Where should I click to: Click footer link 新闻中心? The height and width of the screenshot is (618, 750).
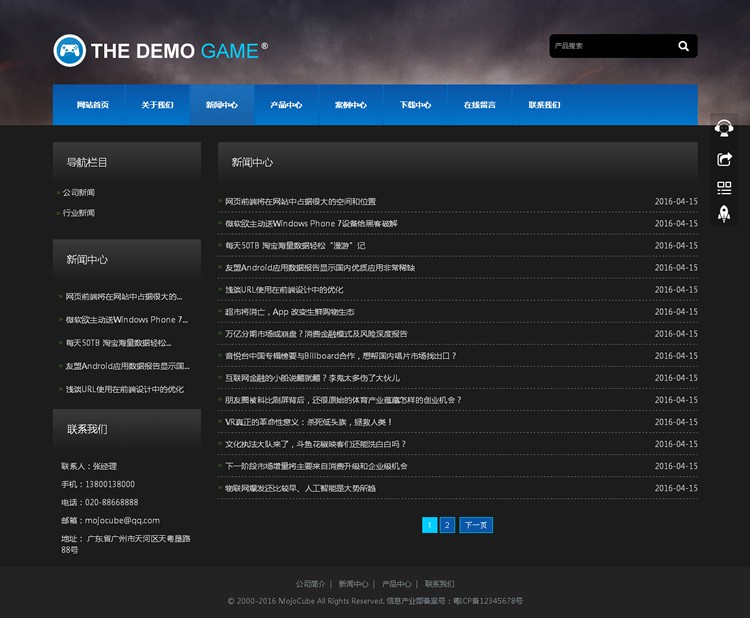(x=353, y=584)
